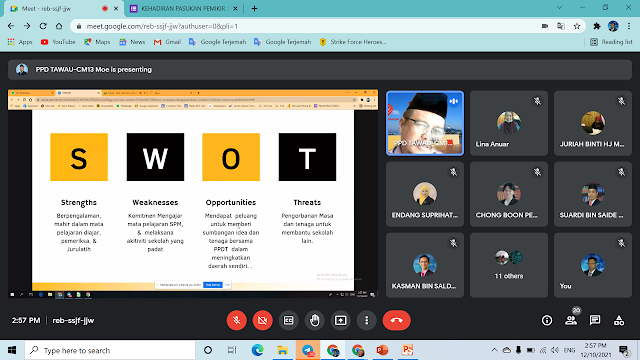The height and width of the screenshot is (360, 640).
Task: Toggle captions button
Action: [x=289, y=320]
